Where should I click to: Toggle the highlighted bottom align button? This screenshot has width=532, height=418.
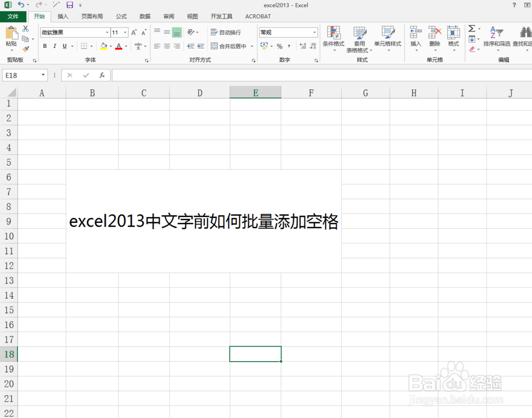(177, 32)
